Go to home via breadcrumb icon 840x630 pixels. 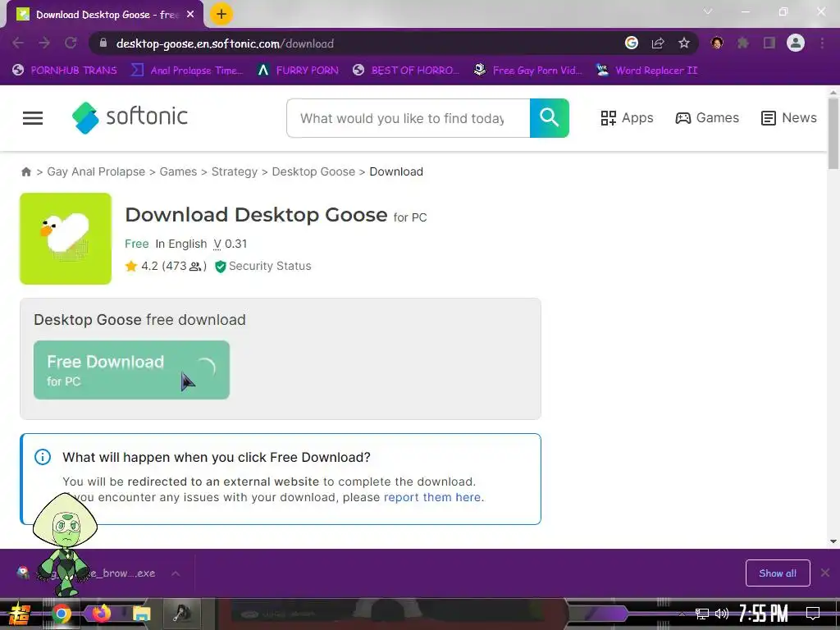(26, 172)
